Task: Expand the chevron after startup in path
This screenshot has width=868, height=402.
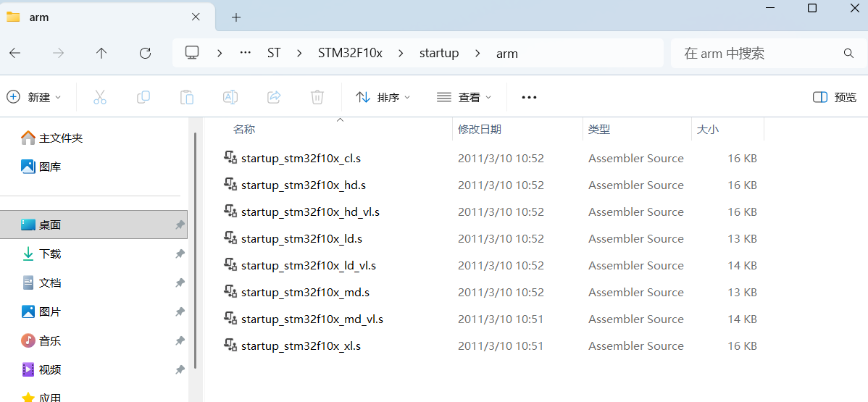Action: [477, 53]
